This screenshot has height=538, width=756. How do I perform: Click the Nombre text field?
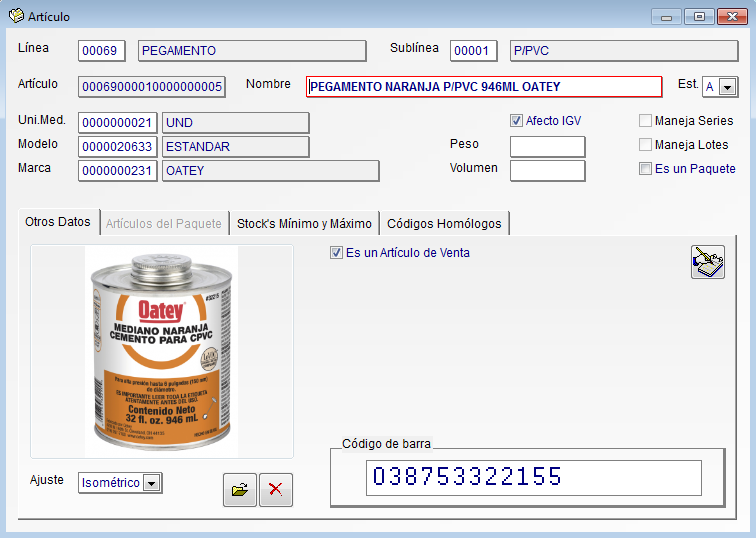coord(484,87)
